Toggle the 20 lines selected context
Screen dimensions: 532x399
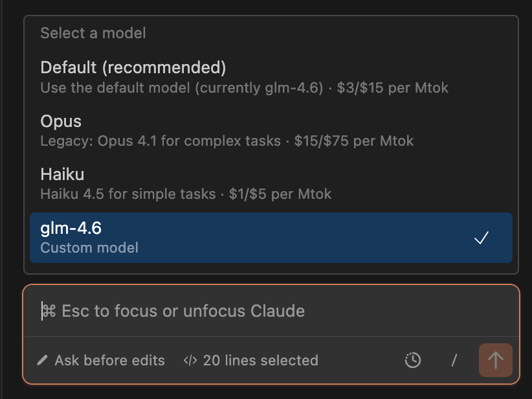click(260, 361)
